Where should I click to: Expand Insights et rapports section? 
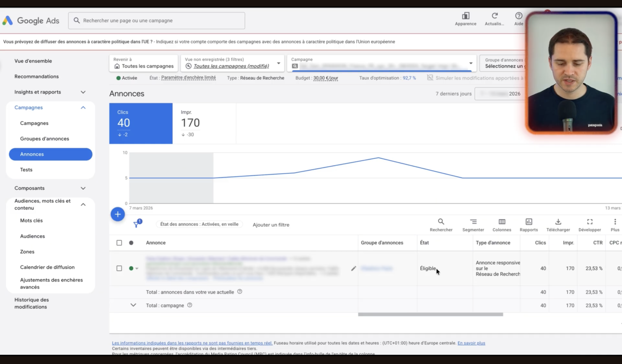coord(83,92)
